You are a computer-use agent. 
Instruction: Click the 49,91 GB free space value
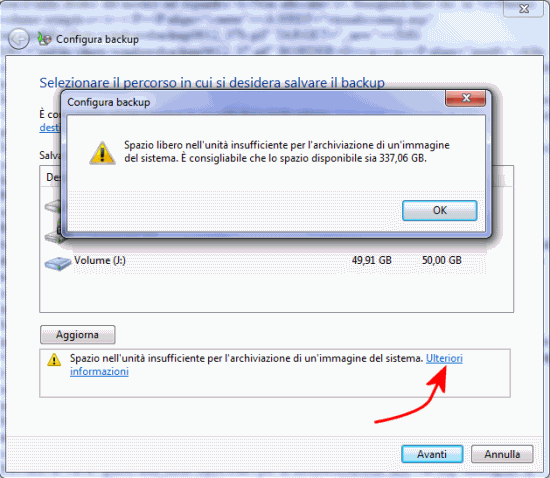[371, 260]
